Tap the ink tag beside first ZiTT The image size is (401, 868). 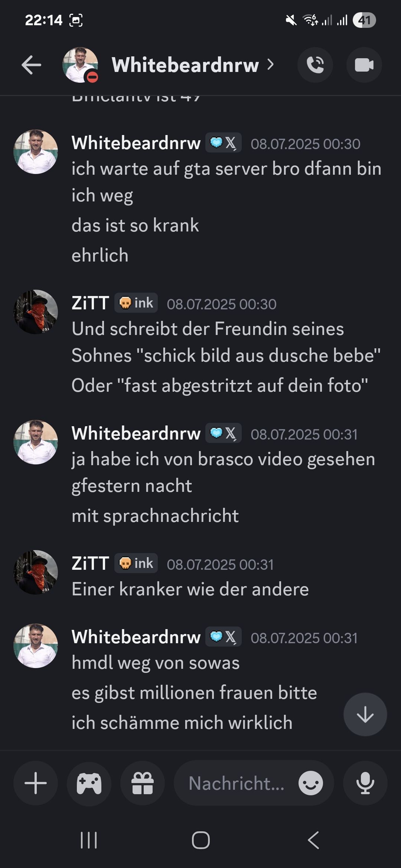(x=136, y=303)
